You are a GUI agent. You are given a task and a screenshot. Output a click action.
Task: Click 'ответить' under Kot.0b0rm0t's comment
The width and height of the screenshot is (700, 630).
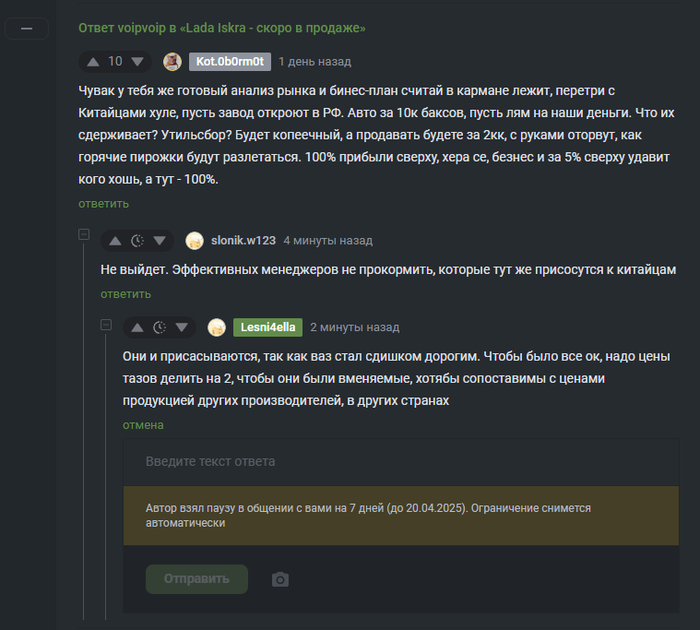(104, 204)
